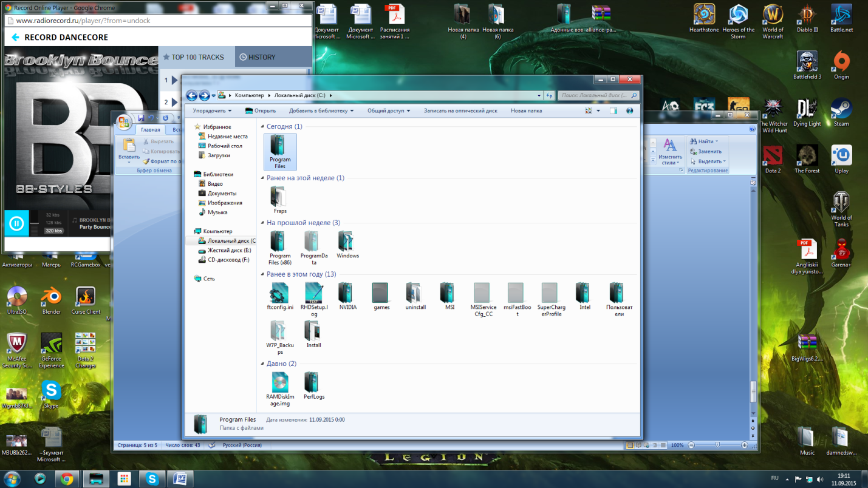Select CD-дисковод (F:) drive

point(224,260)
